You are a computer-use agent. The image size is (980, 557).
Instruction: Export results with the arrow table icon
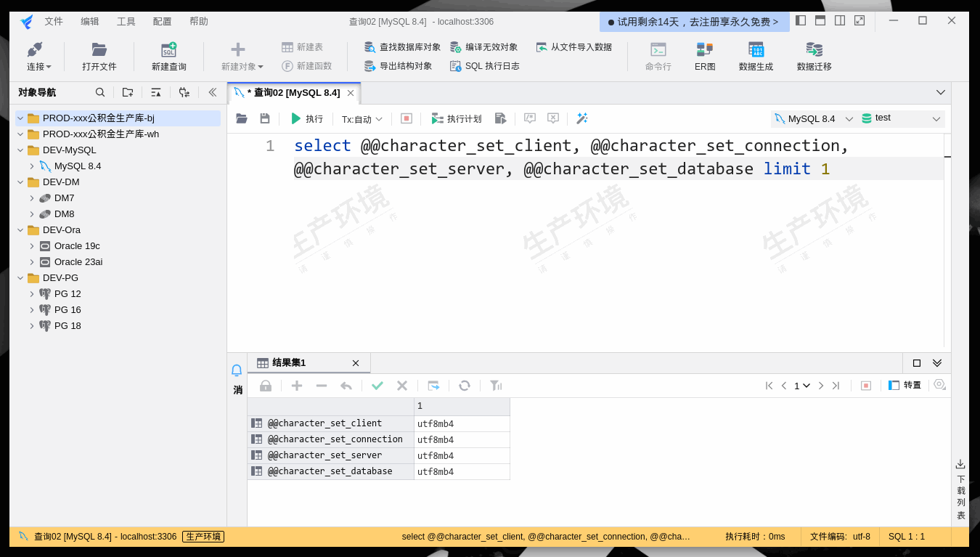click(x=433, y=386)
